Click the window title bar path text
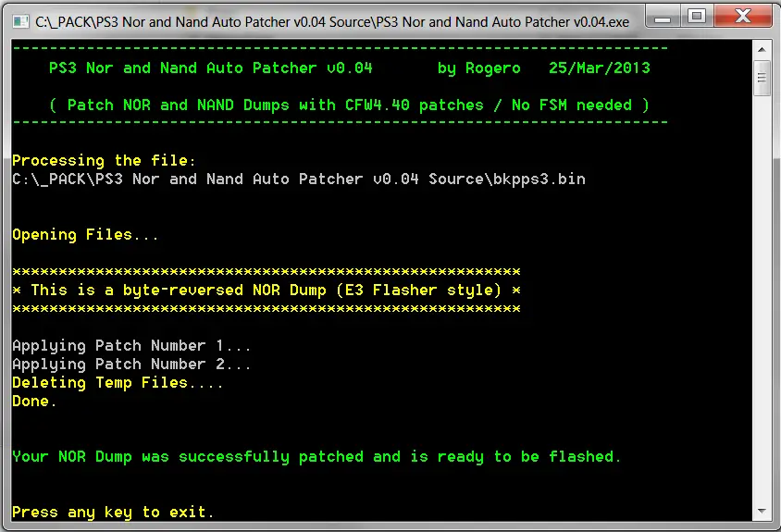The image size is (781, 532). pyautogui.click(x=332, y=22)
